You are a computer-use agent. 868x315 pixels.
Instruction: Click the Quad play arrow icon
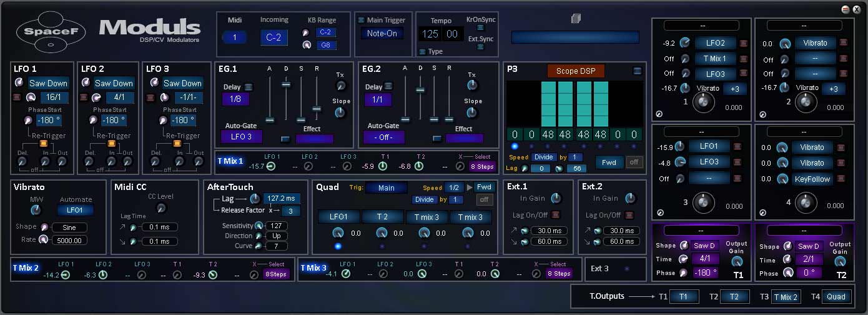click(470, 187)
